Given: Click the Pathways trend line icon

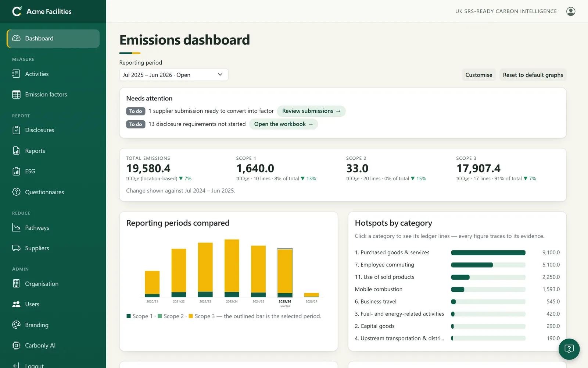Looking at the screenshot, I should coord(16,227).
